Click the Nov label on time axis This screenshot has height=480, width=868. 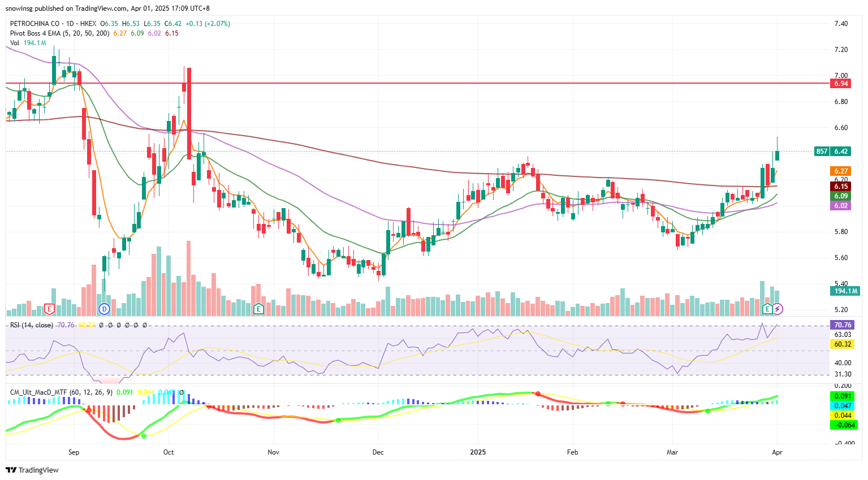(274, 452)
